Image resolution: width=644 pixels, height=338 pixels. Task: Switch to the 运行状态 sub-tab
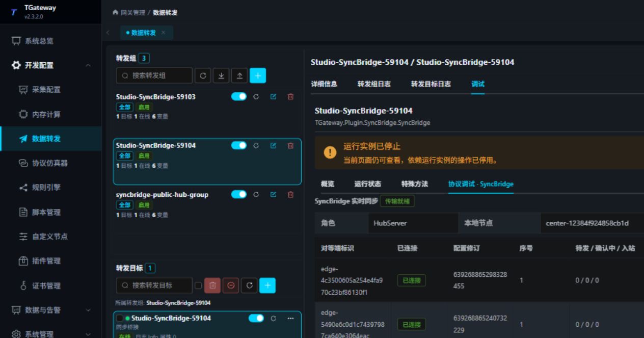click(x=368, y=184)
